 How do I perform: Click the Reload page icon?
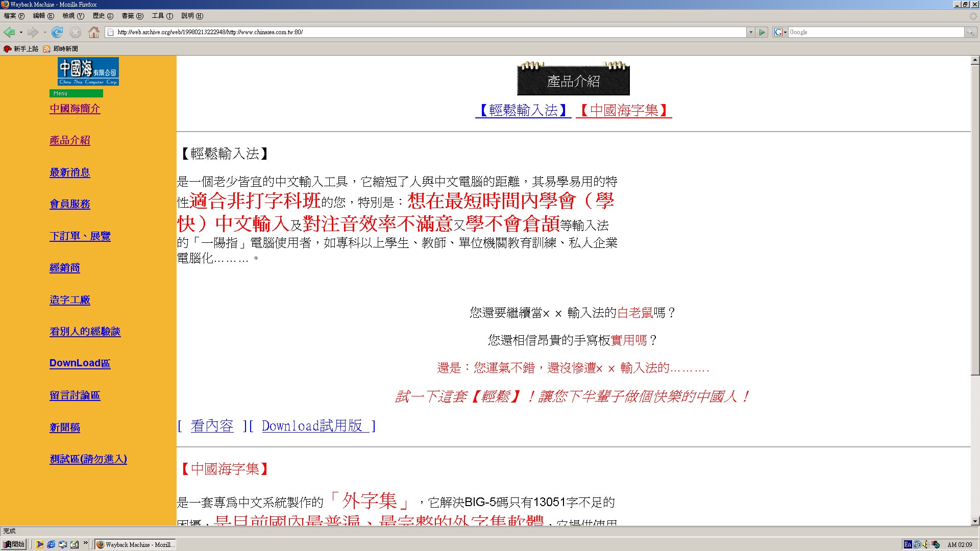[57, 32]
